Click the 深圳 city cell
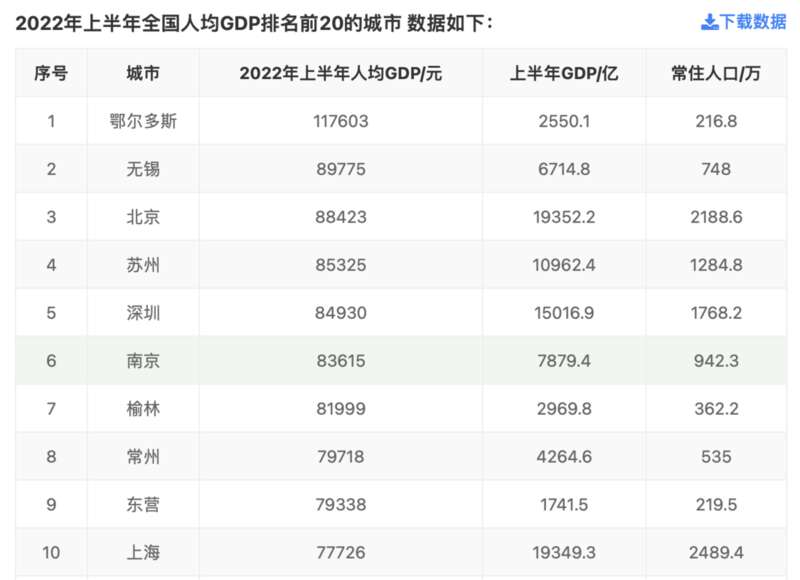 (x=143, y=313)
